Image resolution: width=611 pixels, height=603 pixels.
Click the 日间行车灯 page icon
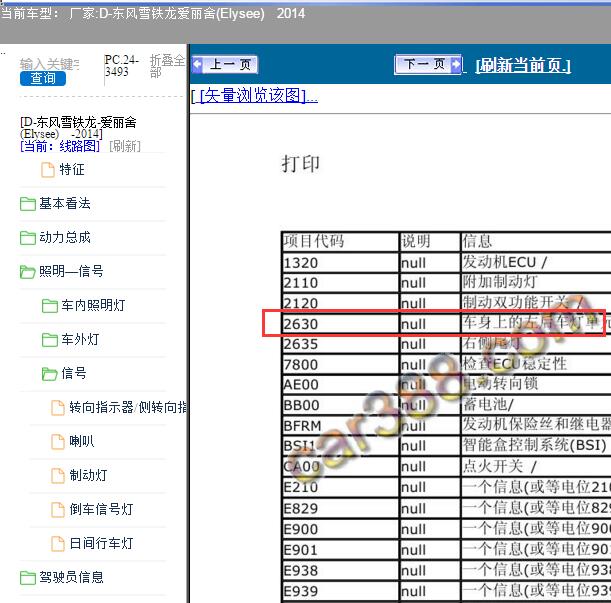(58, 544)
